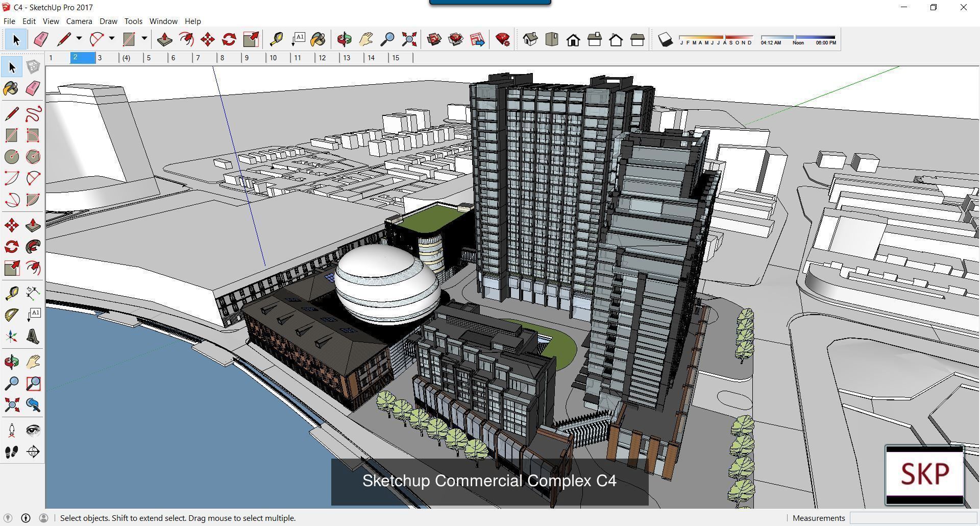Switch to scene tab 15
The width and height of the screenshot is (980, 526).
pyautogui.click(x=401, y=58)
